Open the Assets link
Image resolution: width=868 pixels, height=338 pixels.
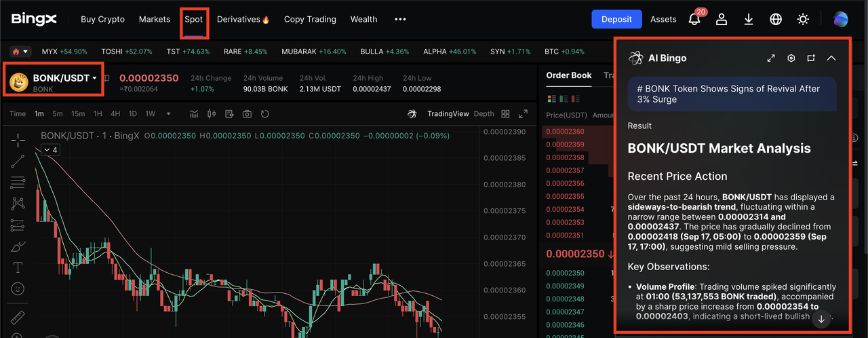point(663,19)
